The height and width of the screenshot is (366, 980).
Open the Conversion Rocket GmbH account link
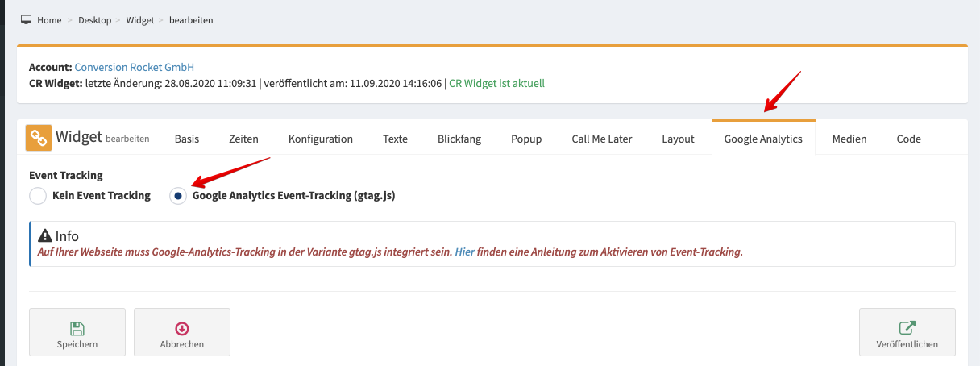click(x=135, y=68)
